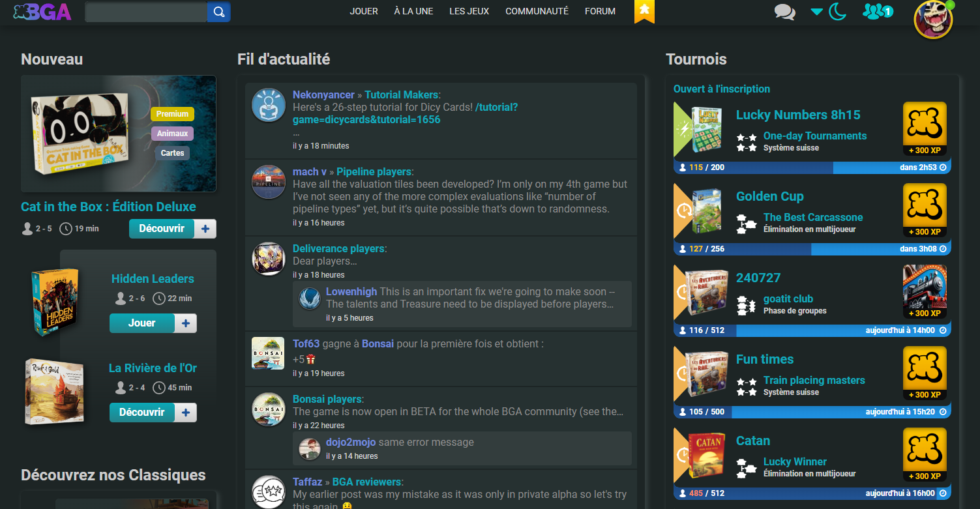Click the Golden Cup 127 / 256 registration bar
980x509 pixels.
[x=812, y=249]
